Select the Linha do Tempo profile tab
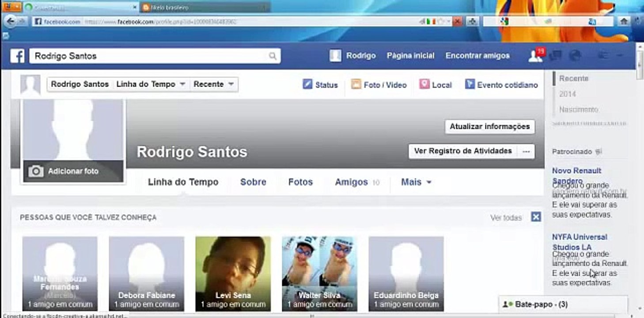644x318 pixels. click(183, 182)
